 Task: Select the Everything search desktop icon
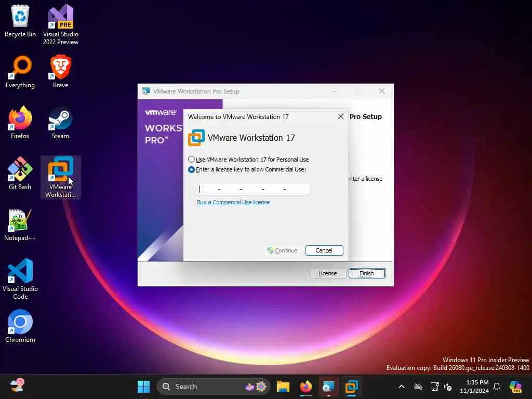20,72
